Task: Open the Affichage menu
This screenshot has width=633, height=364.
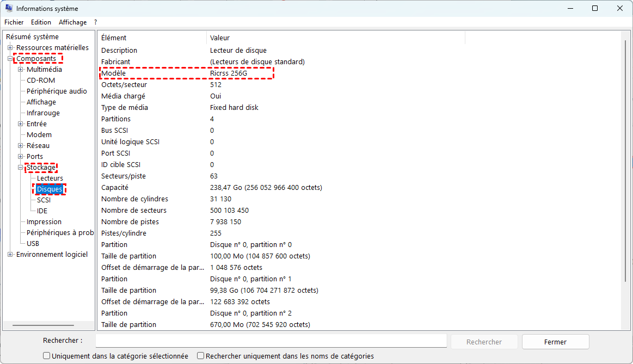Action: click(73, 22)
